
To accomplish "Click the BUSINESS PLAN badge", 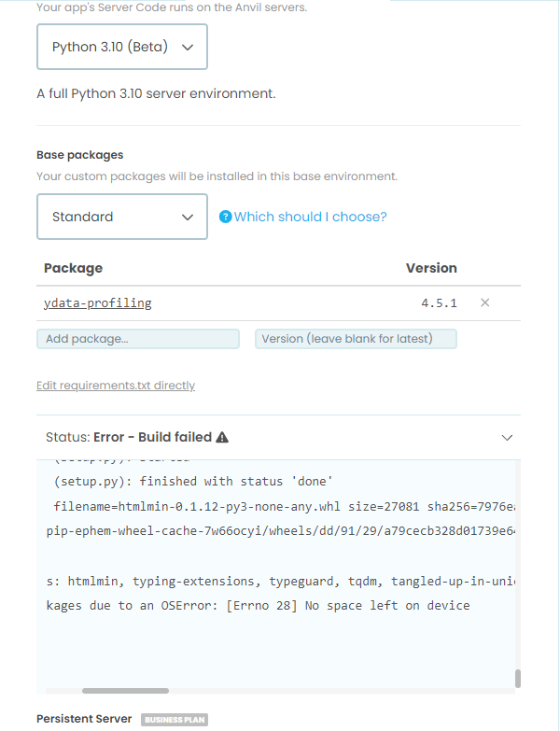I will click(x=175, y=720).
